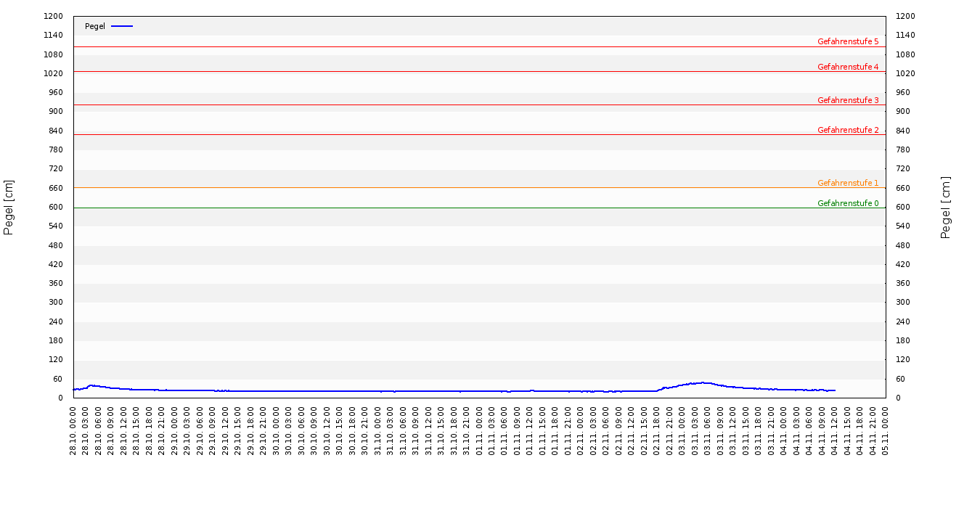Click the 1200 tick on the left axis
Viewport: 980px width, 508px height.
pos(54,16)
